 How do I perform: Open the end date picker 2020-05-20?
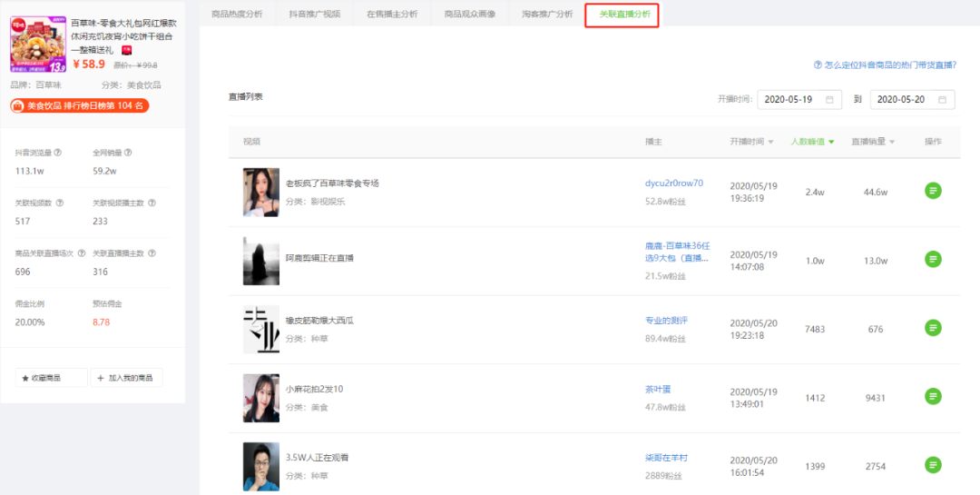click(912, 100)
